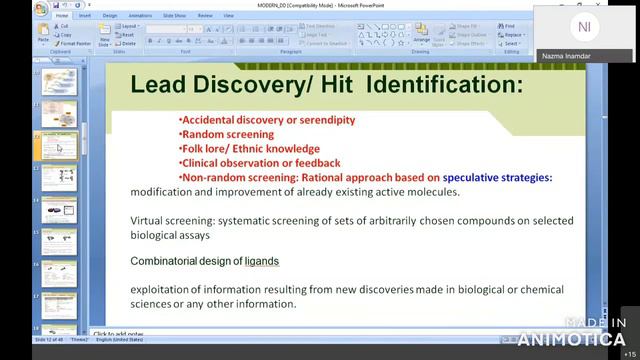The height and width of the screenshot is (360, 640).
Task: Select Text Box shape in gallery
Action: tap(361, 27)
